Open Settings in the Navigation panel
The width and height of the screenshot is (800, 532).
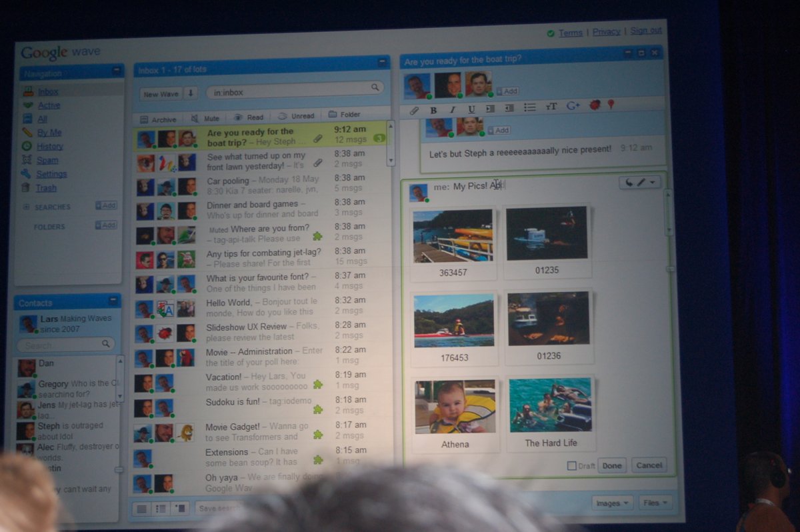[x=51, y=174]
